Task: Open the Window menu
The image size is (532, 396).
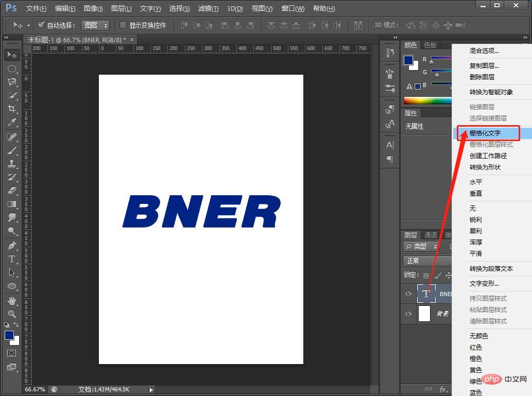Action: 293,8
